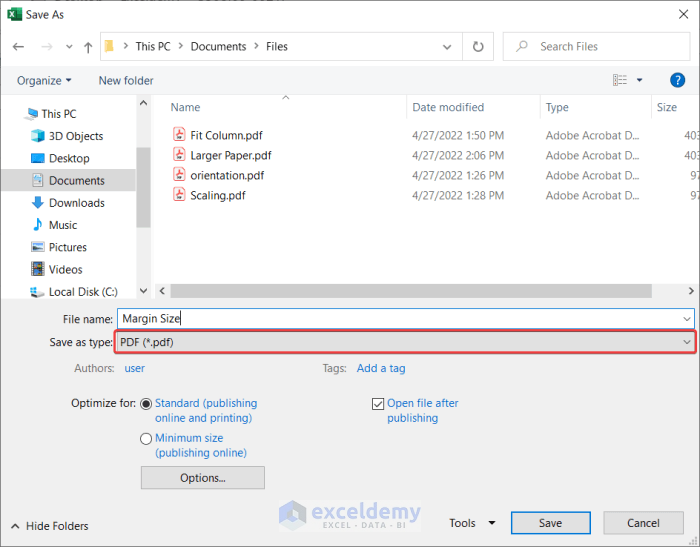Open Downloads in sidebar

click(76, 203)
